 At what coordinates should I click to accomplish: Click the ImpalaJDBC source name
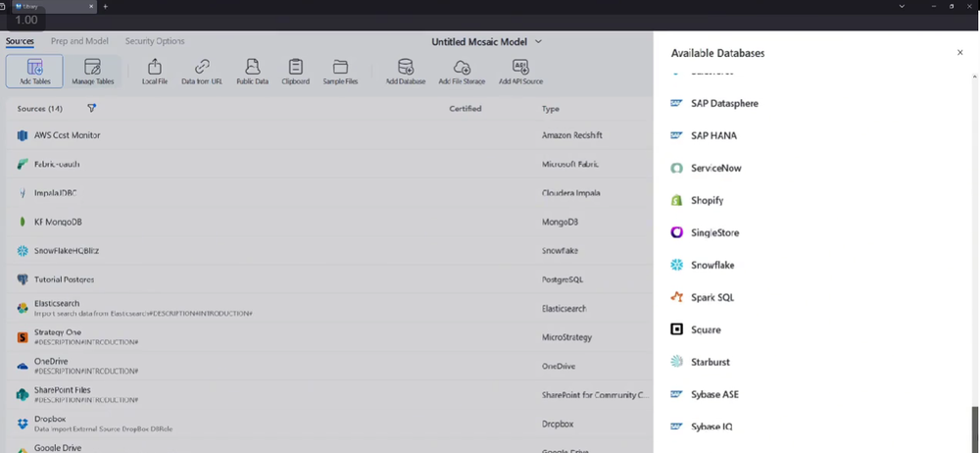(55, 193)
